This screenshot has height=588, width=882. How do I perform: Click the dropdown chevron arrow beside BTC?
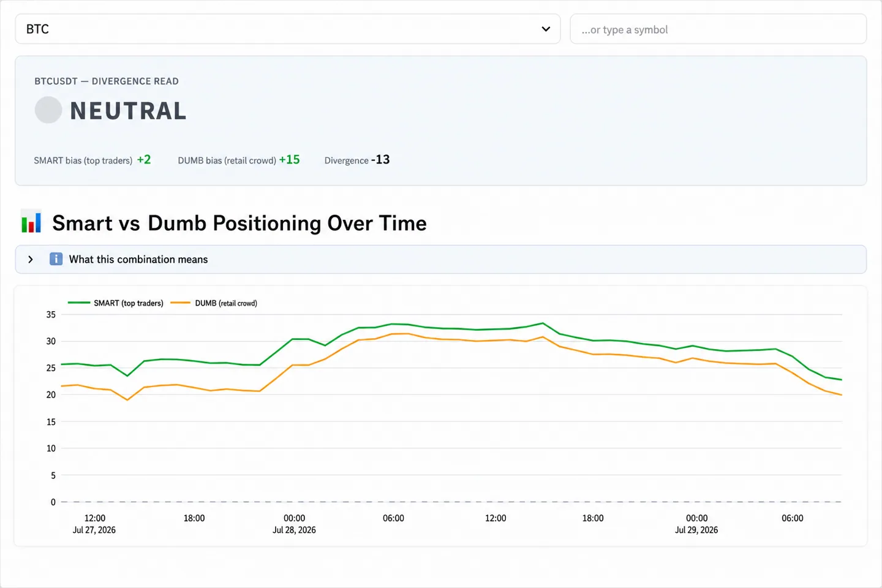point(546,29)
